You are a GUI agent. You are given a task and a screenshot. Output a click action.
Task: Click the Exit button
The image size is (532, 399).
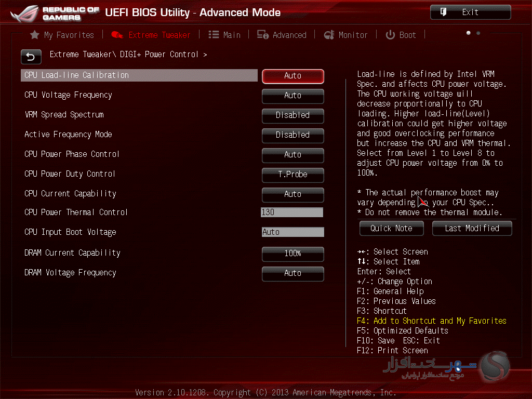471,12
